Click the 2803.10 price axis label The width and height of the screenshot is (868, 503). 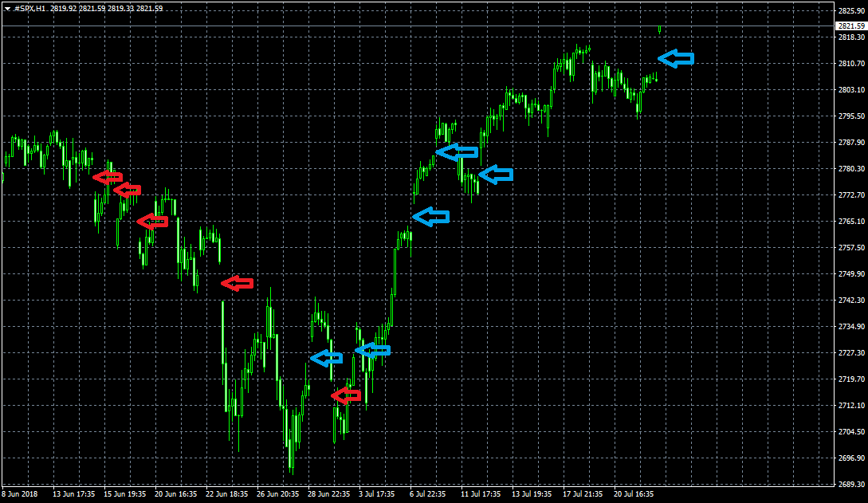851,89
